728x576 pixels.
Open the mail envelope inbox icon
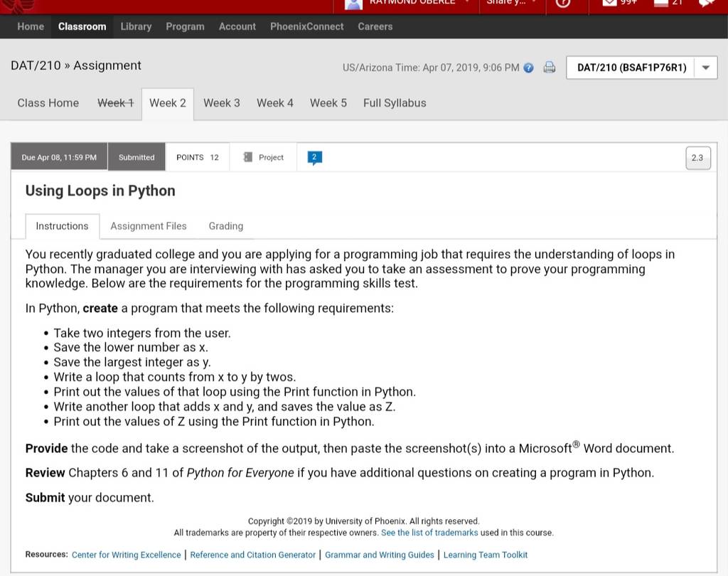pyautogui.click(x=609, y=3)
